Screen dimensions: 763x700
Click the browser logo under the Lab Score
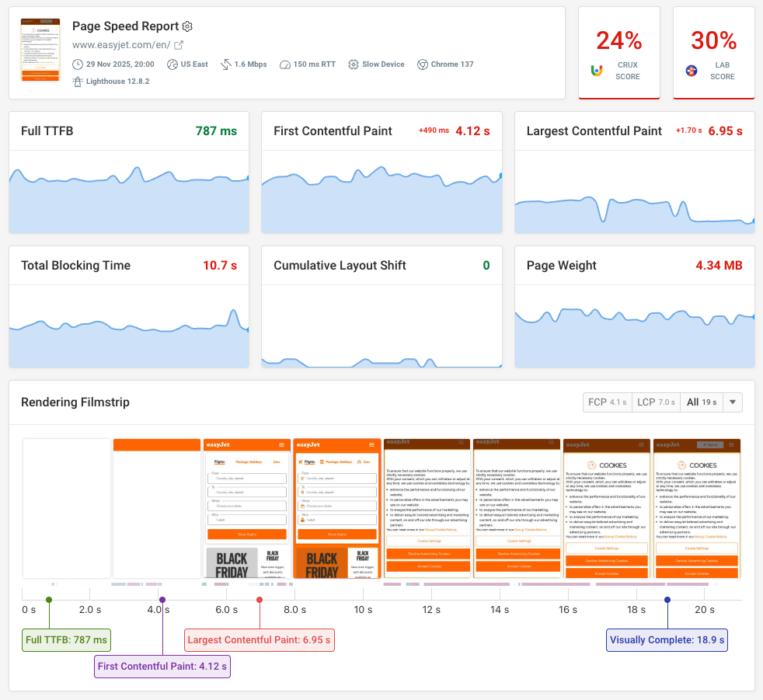point(691,70)
